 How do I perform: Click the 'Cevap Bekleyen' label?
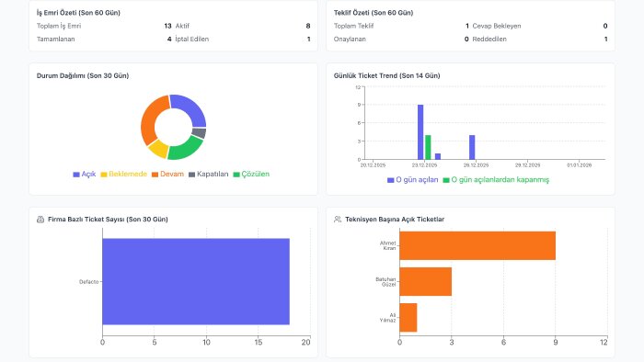click(x=497, y=26)
